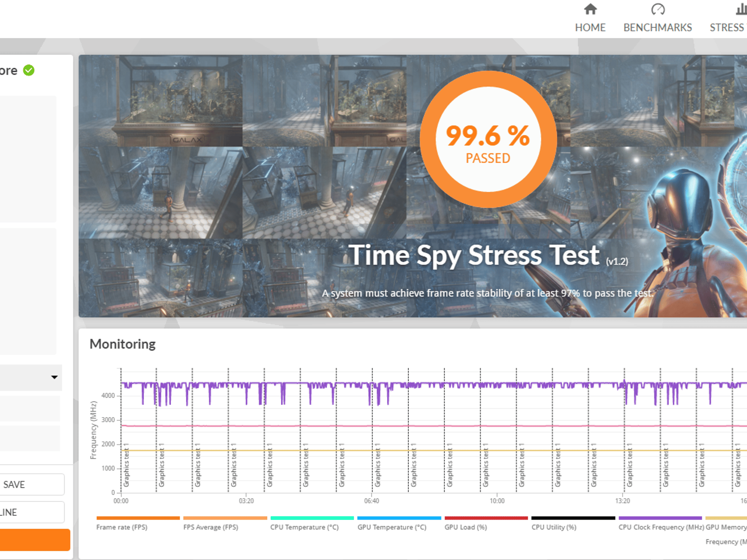
Task: Click the CPU Clock Frequency (MHz) legend label
Action: click(661, 527)
